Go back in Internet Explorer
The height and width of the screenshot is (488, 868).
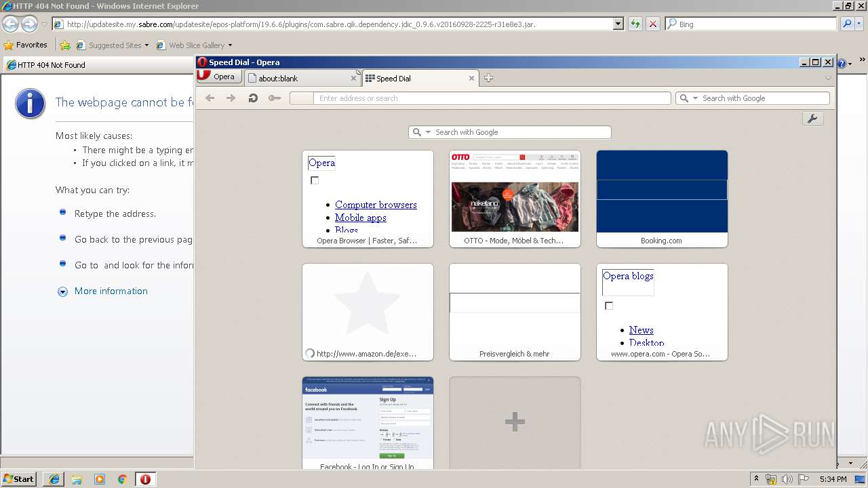click(10, 24)
